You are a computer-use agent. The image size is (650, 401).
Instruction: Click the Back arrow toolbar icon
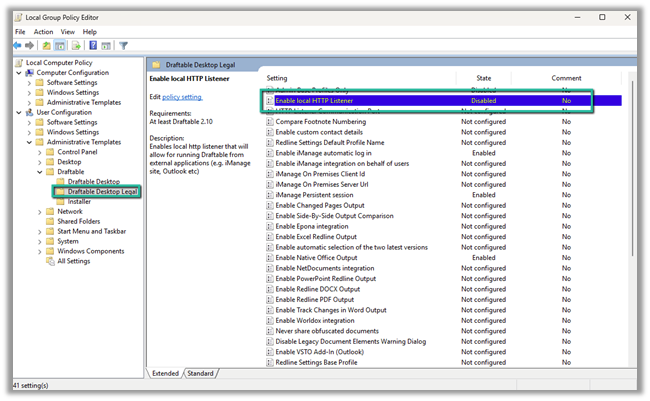click(x=17, y=46)
